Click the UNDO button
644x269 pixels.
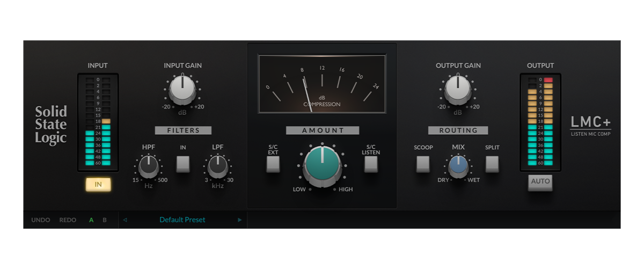pos(41,220)
